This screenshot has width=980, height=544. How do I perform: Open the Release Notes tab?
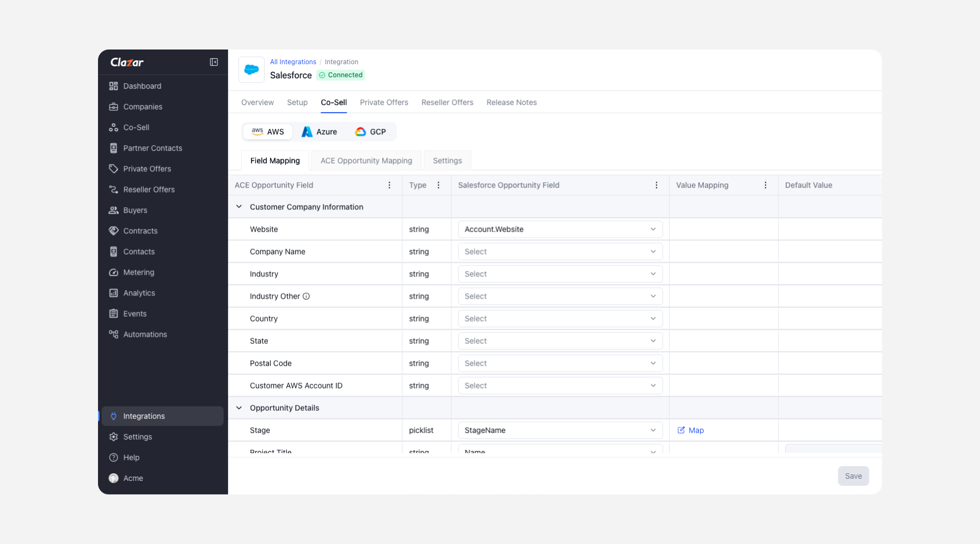tap(512, 102)
